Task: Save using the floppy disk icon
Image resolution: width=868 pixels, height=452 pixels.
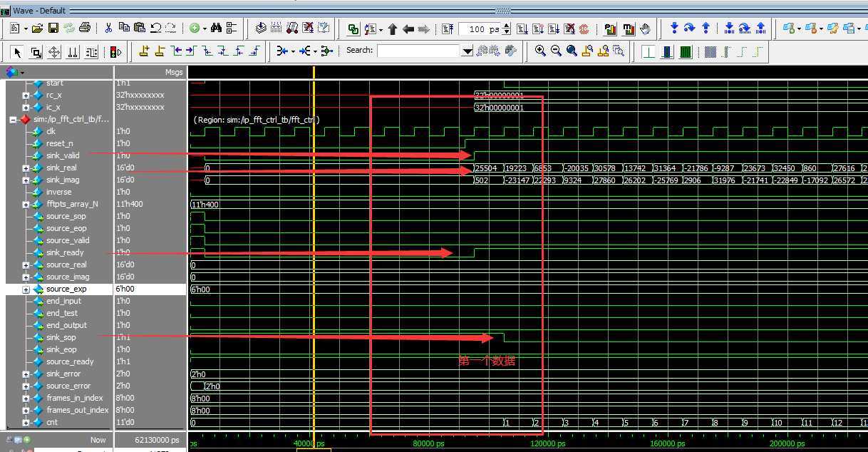Action: coord(53,29)
